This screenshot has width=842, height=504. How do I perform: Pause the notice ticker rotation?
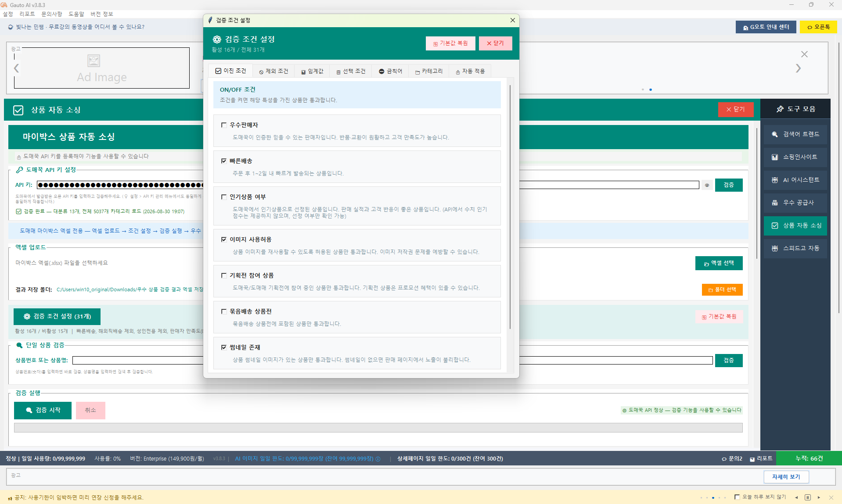click(x=808, y=497)
